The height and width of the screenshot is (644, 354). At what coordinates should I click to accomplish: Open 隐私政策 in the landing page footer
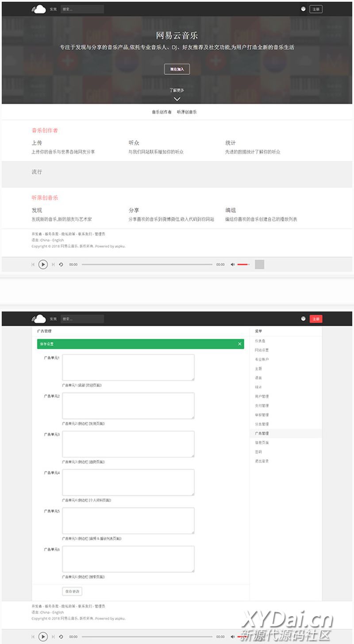[68, 234]
